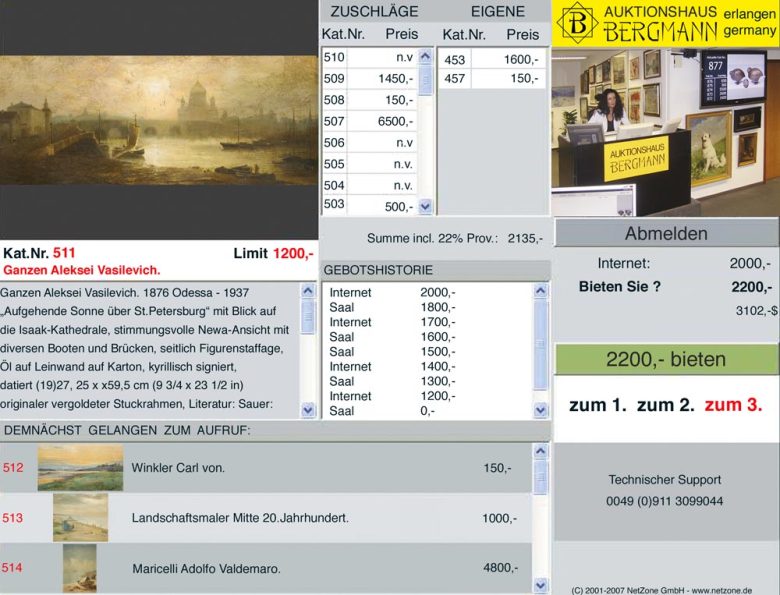Click Saal 1800,- bid history entry
Viewport: 780px width, 595px height.
pyautogui.click(x=392, y=307)
